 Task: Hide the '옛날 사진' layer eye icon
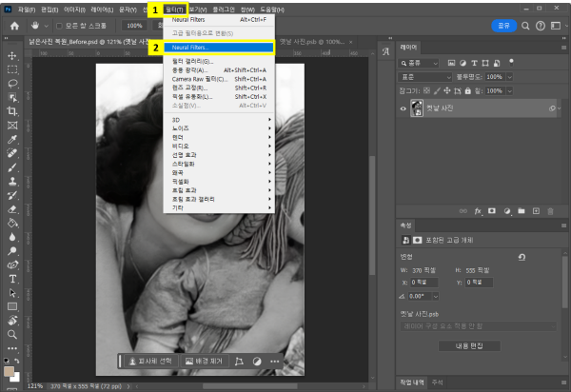coord(404,108)
